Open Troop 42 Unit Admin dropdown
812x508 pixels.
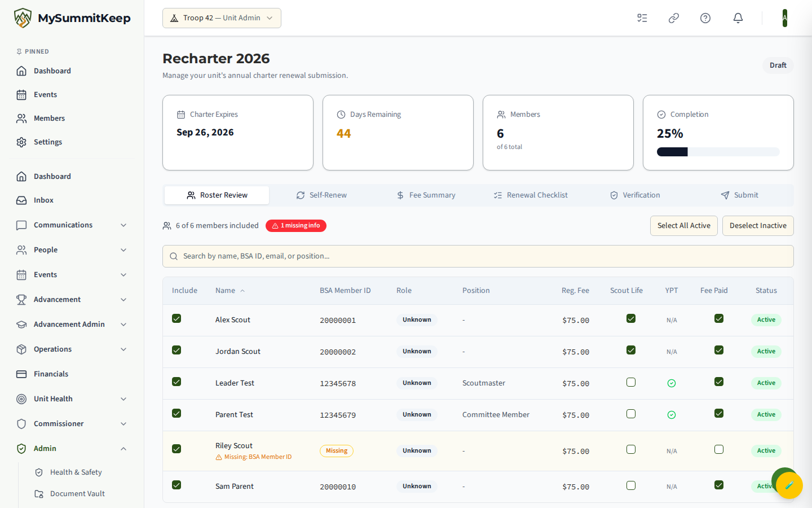[x=222, y=18]
